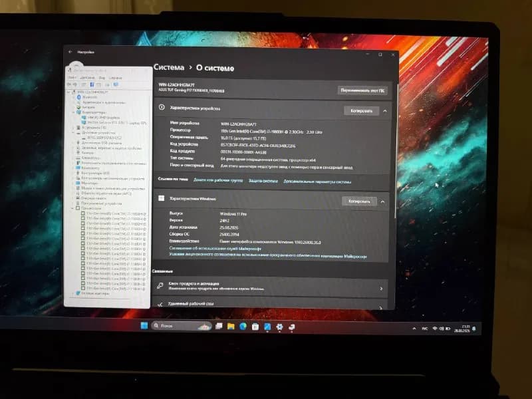Copy device specs with Копировать button
Screen dimensions: 532x399
[x=361, y=111]
